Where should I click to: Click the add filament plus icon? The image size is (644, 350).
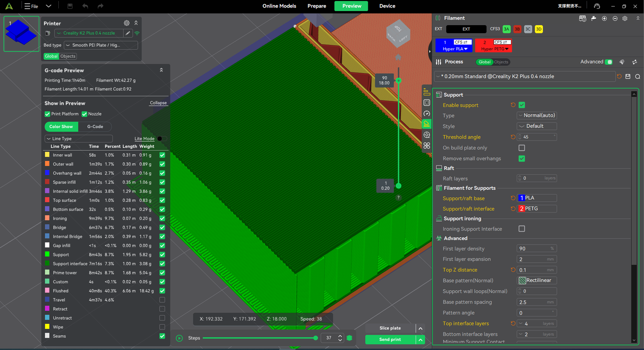pos(604,18)
